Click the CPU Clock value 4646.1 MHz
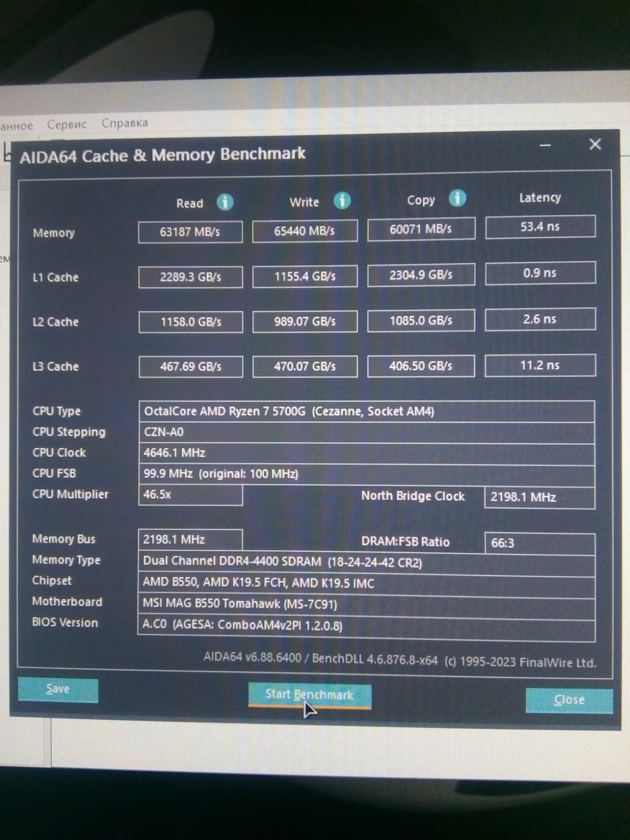 (x=366, y=454)
